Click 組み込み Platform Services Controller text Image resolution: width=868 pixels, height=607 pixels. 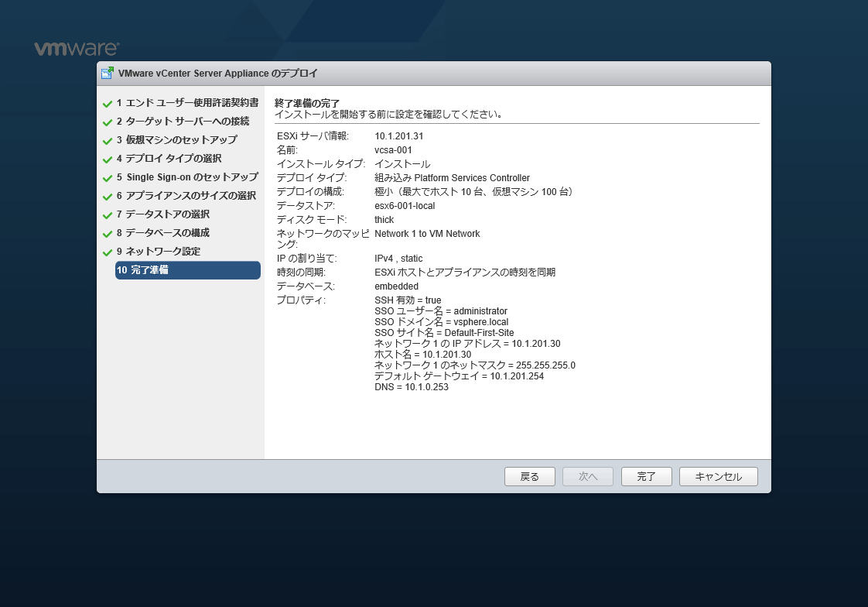(x=453, y=178)
